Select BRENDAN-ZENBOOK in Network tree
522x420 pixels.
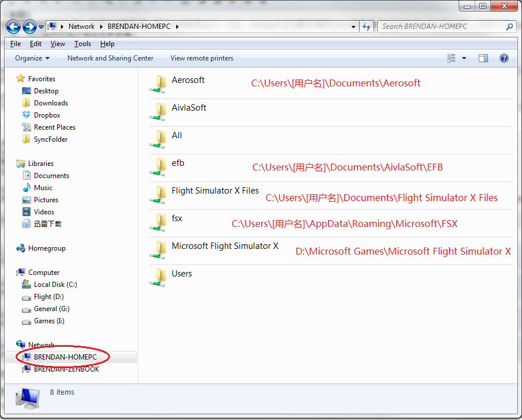(67, 369)
